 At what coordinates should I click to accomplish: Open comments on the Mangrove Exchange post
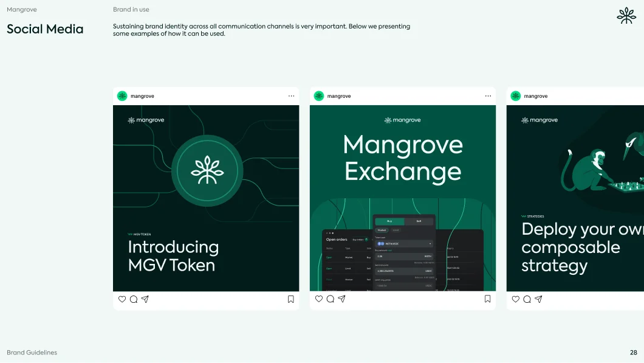coord(330,299)
